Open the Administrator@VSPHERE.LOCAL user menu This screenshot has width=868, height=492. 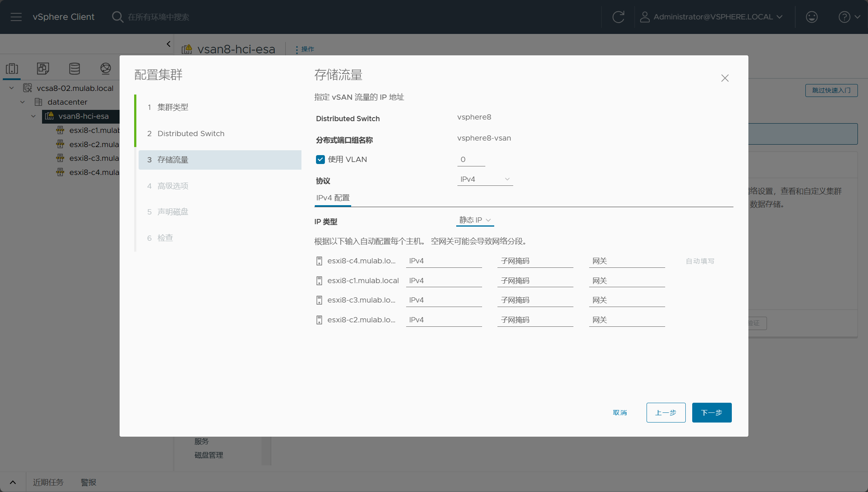click(x=718, y=17)
